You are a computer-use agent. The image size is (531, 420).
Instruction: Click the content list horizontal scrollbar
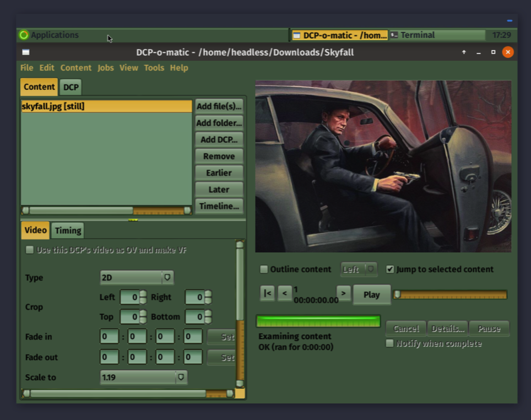pyautogui.click(x=106, y=211)
